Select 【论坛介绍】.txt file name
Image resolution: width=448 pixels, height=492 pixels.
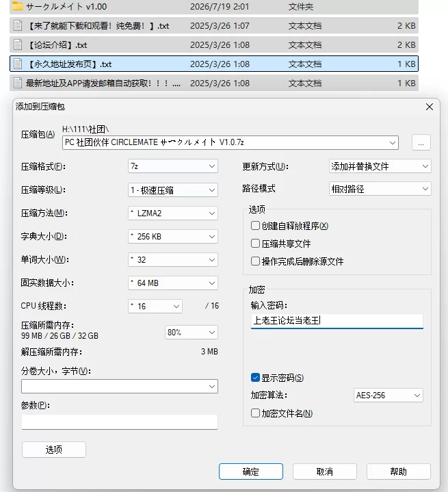coord(57,45)
